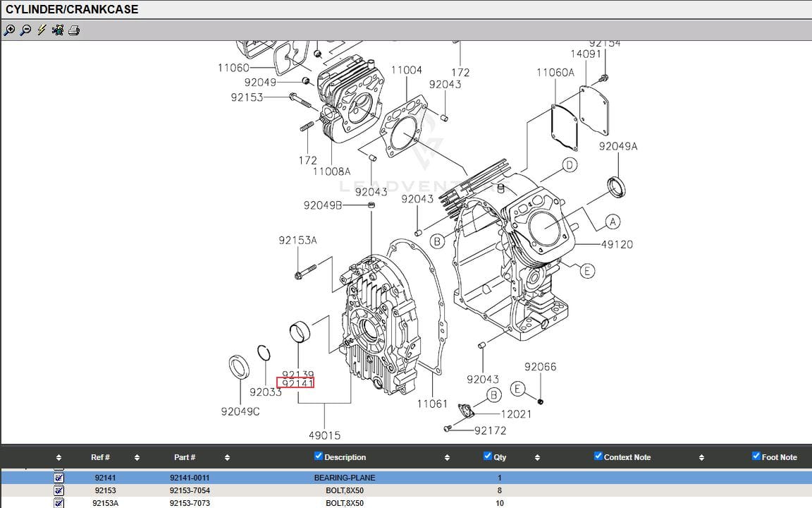Image resolution: width=812 pixels, height=508 pixels.
Task: Disable the Foot Note column checkbox
Action: pos(755,456)
